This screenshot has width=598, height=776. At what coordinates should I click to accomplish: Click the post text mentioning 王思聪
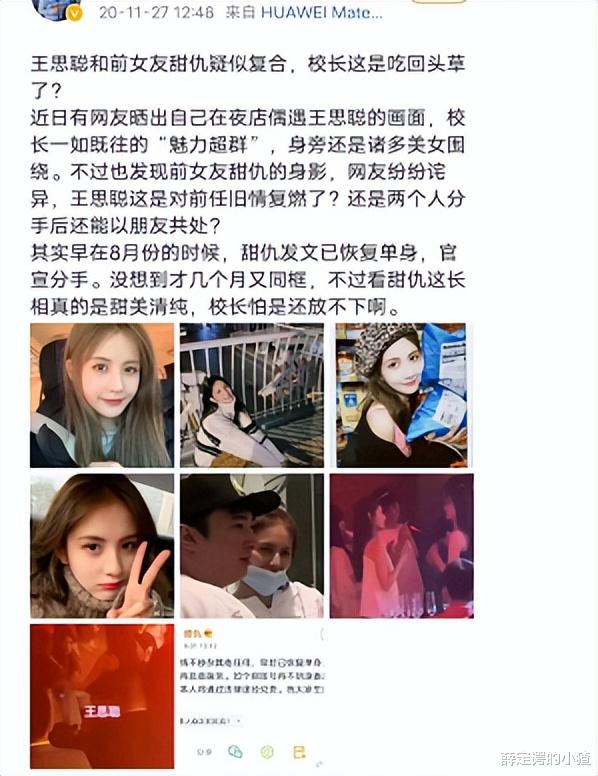point(248,185)
